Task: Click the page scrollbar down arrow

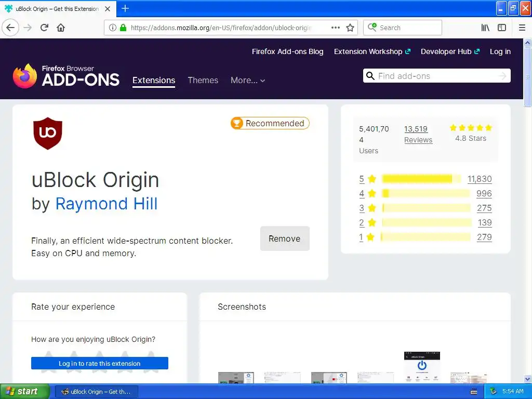Action: coord(527,379)
